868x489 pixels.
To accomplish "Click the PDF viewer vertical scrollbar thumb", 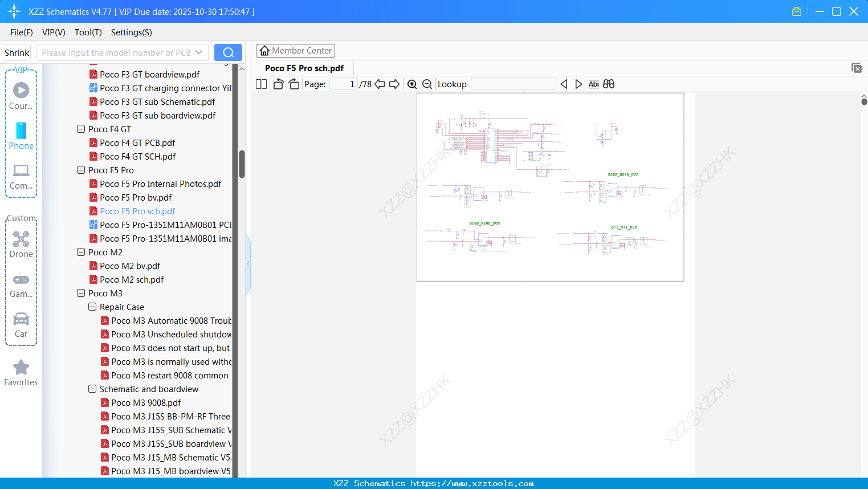I will point(864,101).
